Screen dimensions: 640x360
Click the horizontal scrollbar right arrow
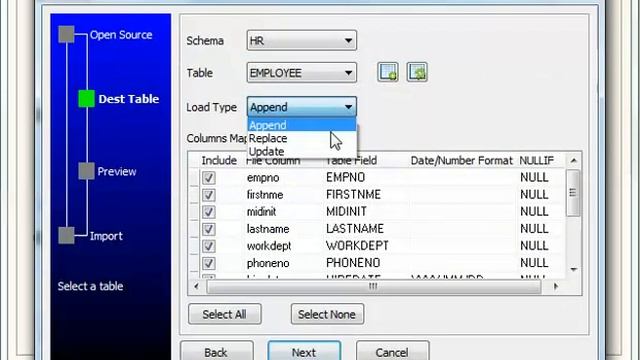[556, 287]
